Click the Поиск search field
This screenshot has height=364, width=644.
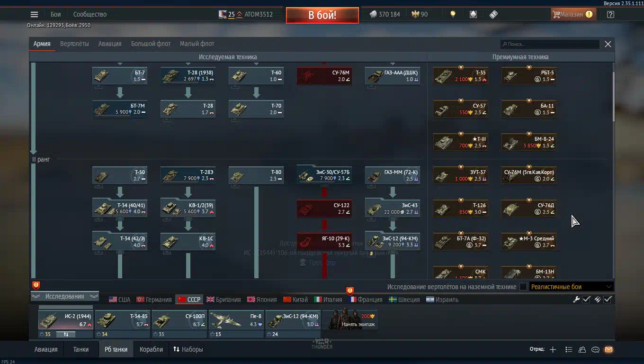[550, 44]
